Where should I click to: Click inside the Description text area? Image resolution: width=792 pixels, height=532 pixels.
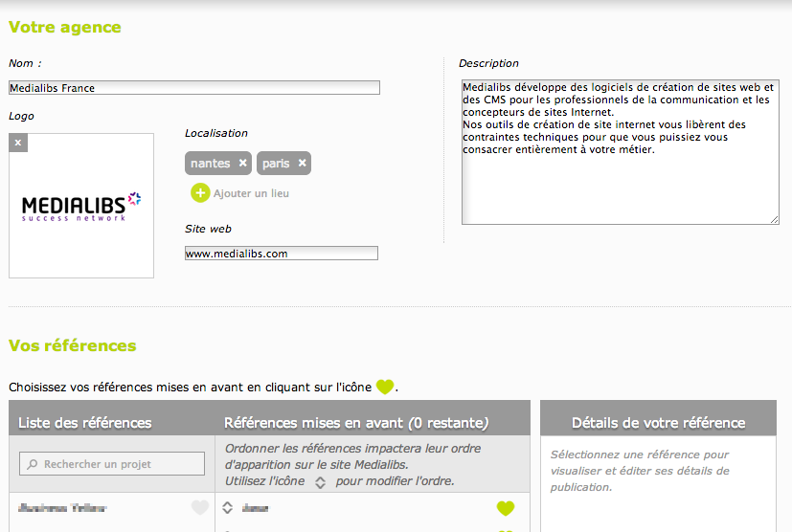(x=621, y=152)
